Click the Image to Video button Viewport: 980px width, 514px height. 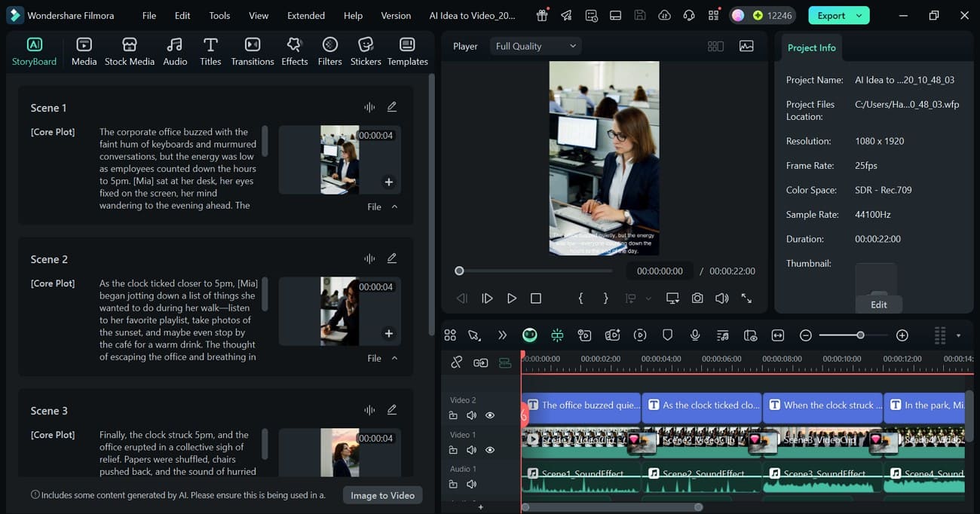click(x=382, y=495)
